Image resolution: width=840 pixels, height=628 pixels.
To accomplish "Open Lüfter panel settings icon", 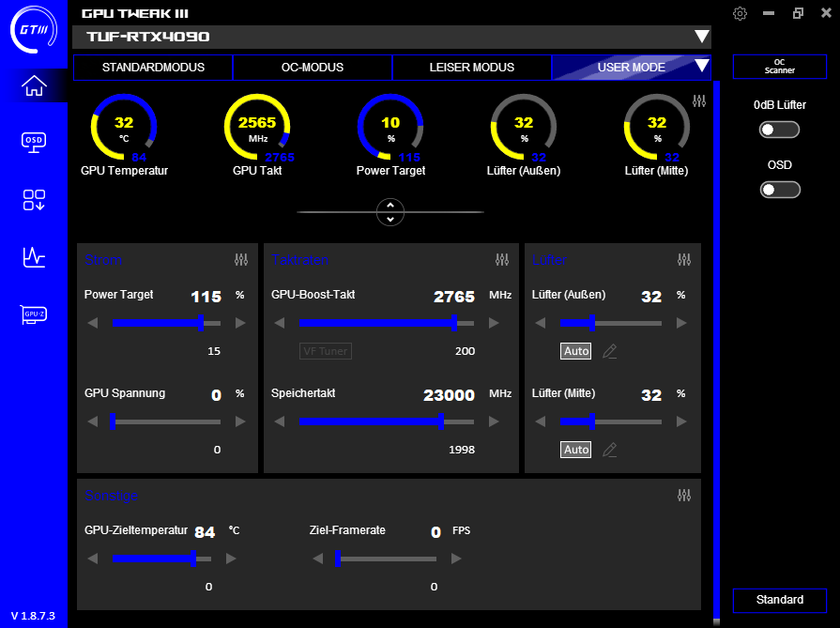I will tap(684, 260).
